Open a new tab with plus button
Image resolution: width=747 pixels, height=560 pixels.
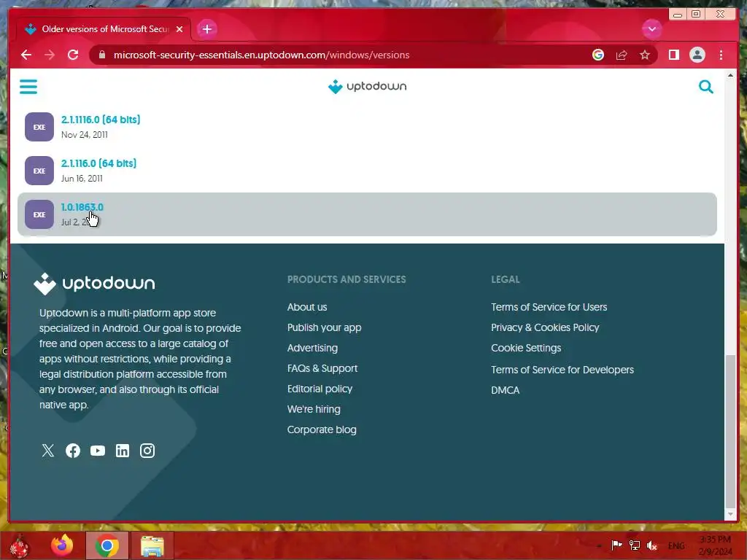click(206, 29)
